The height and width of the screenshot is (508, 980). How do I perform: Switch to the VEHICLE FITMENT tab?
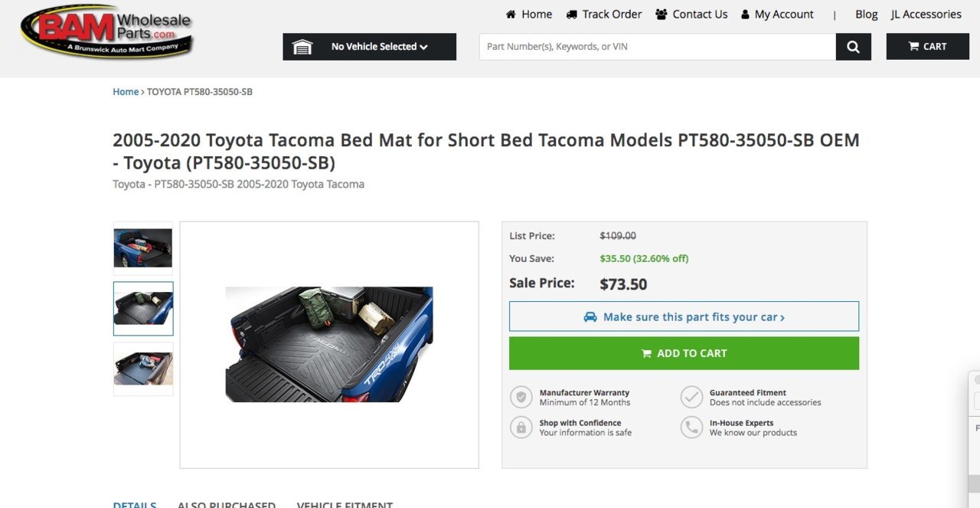[x=345, y=505]
